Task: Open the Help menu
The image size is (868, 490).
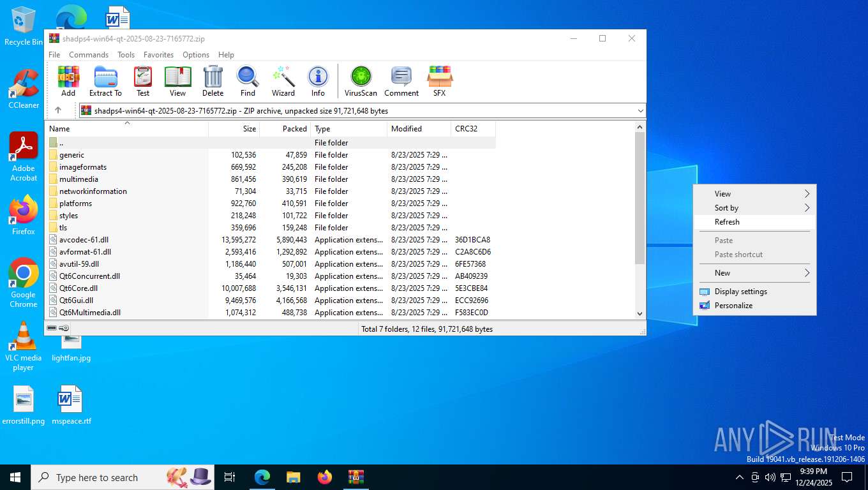Action: tap(226, 55)
